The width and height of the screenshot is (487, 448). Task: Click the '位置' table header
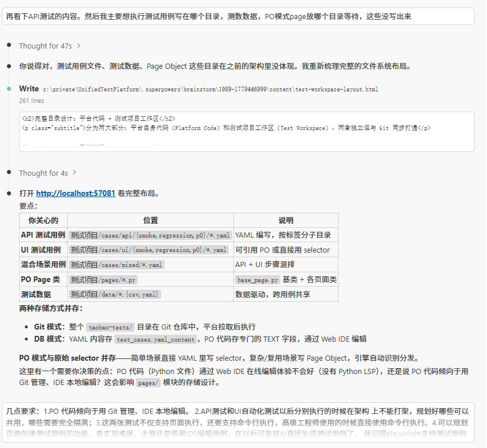(x=150, y=221)
